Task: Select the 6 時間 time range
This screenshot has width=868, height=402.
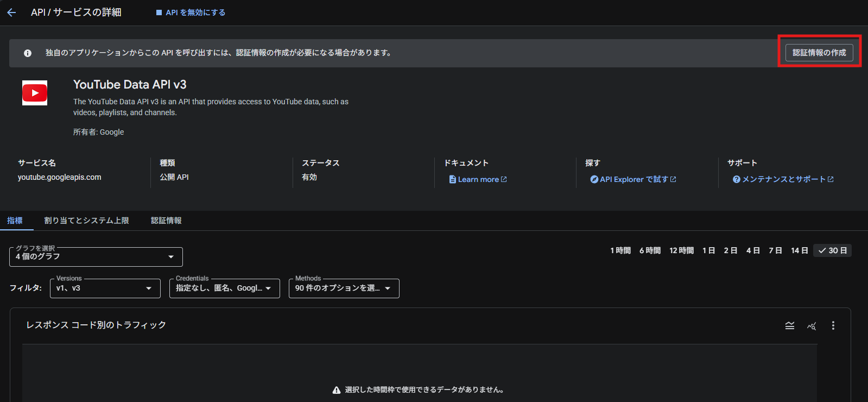Action: pos(650,250)
